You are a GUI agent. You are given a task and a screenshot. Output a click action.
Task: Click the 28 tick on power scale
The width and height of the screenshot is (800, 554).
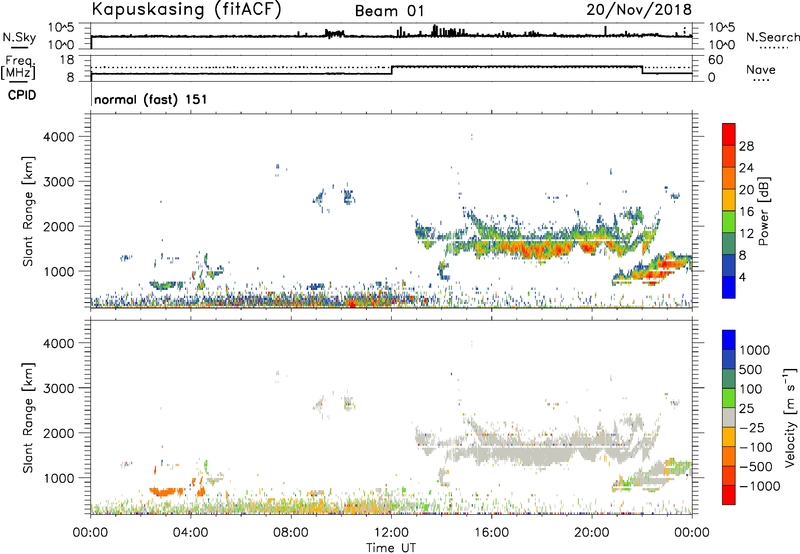click(746, 146)
